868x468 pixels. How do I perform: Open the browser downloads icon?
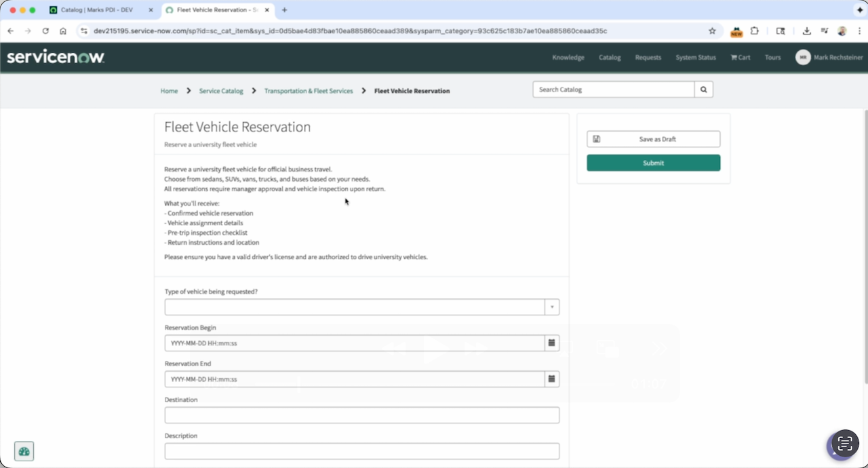(806, 31)
